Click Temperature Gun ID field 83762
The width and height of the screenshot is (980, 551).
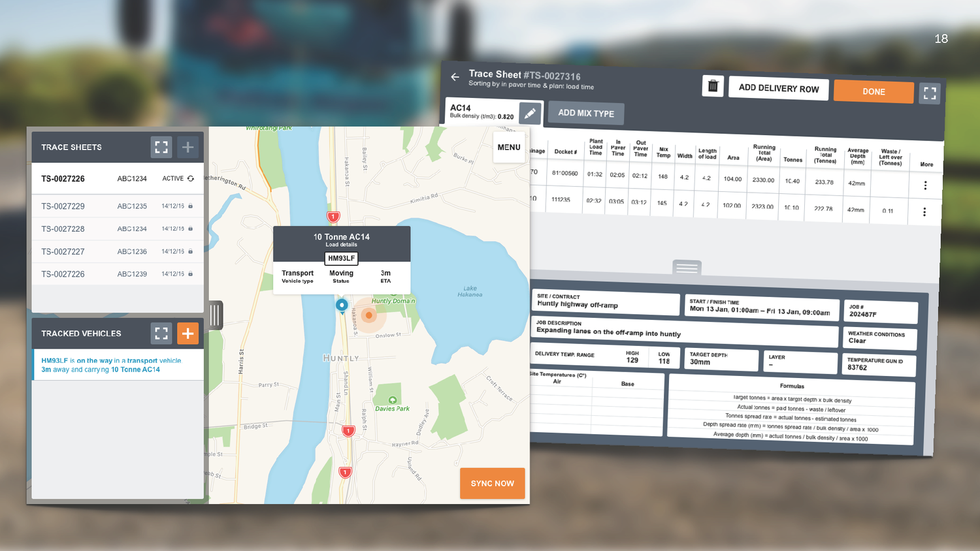pyautogui.click(x=879, y=365)
